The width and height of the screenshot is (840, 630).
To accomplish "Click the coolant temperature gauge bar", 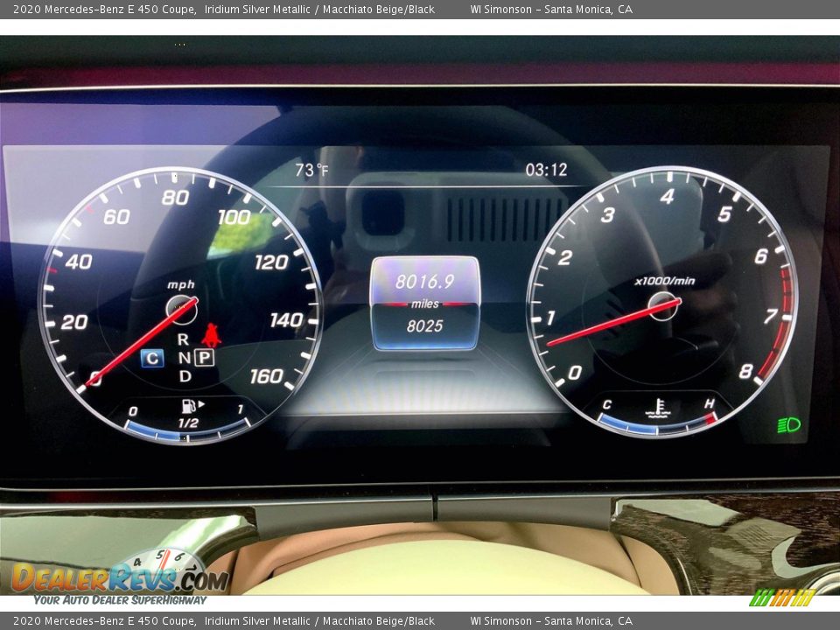I will (658, 425).
